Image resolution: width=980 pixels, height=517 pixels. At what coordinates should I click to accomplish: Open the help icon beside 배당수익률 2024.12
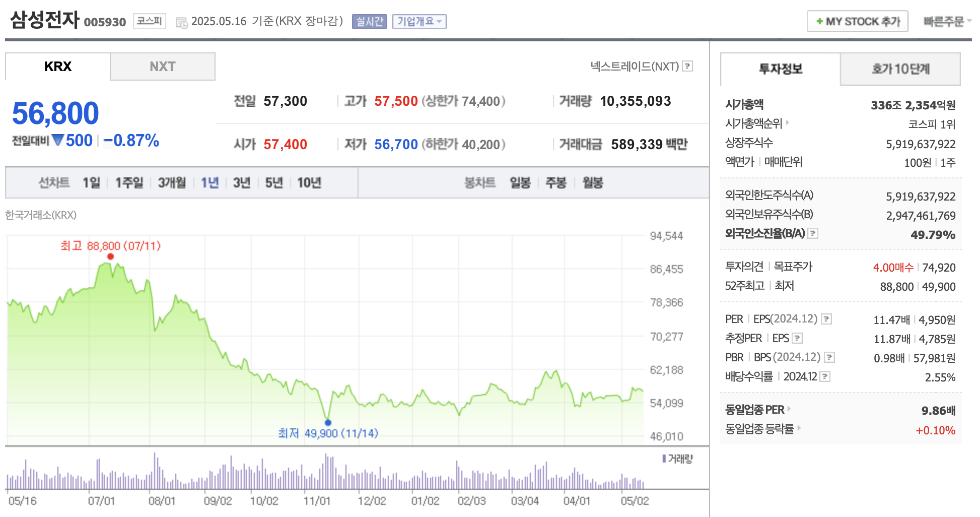tap(825, 376)
